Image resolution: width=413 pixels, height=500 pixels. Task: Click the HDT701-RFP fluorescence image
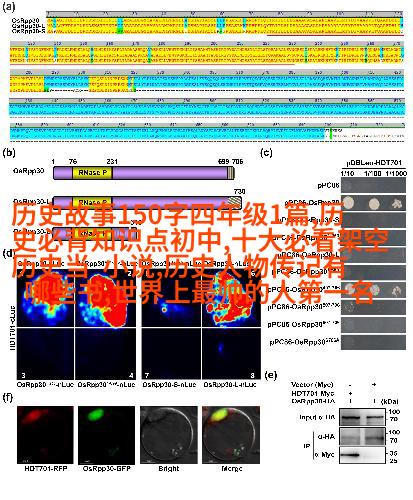click(45, 435)
